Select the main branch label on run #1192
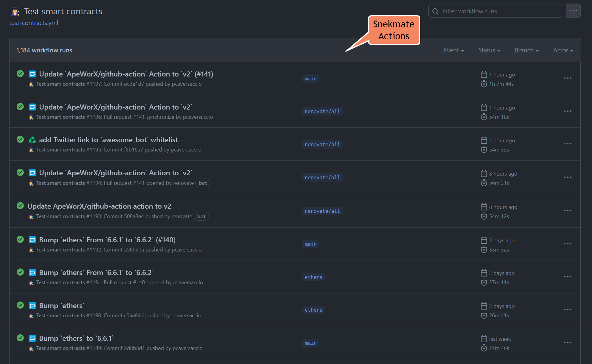Image resolution: width=592 pixels, height=364 pixels. tap(310, 244)
